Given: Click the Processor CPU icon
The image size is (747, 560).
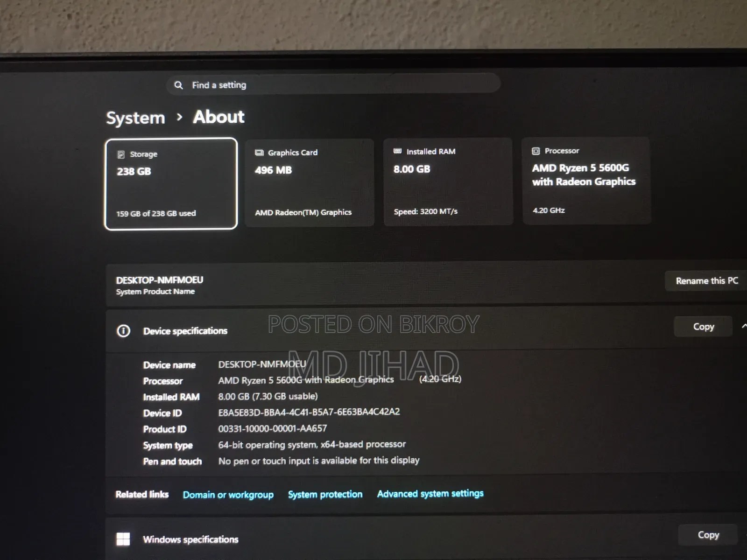Looking at the screenshot, I should click(536, 151).
